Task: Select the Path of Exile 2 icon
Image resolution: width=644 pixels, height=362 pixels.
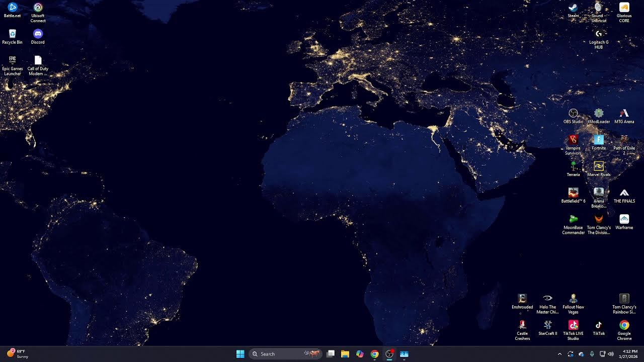Action: point(624,145)
